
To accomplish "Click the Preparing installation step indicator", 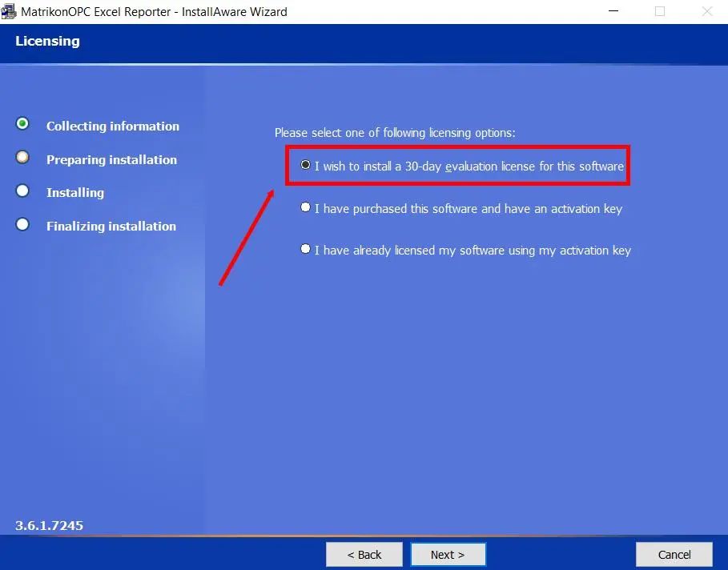I will point(22,158).
